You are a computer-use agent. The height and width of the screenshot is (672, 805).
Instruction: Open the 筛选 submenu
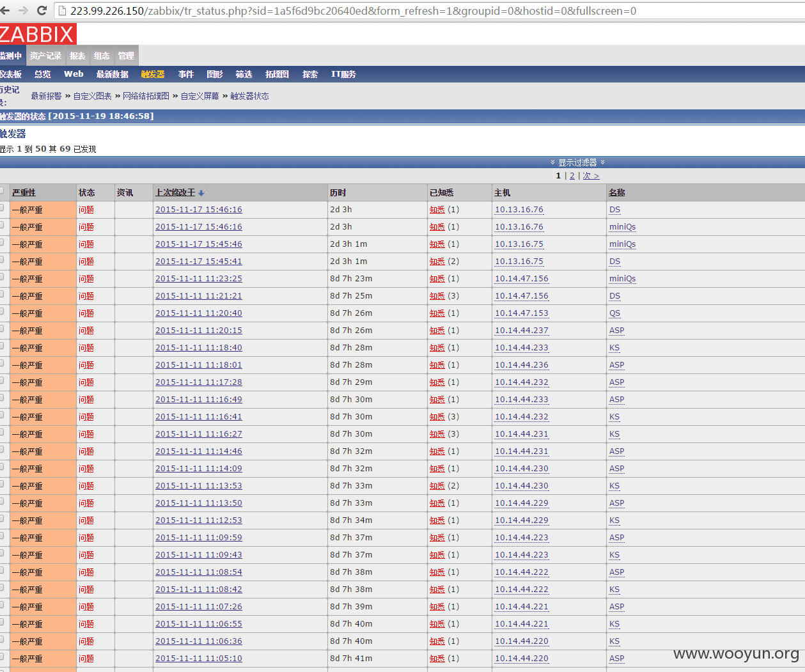tap(244, 74)
